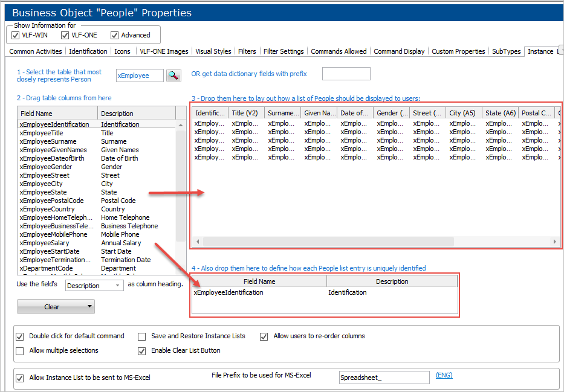Click the data dictionary prefix input field

(346, 74)
